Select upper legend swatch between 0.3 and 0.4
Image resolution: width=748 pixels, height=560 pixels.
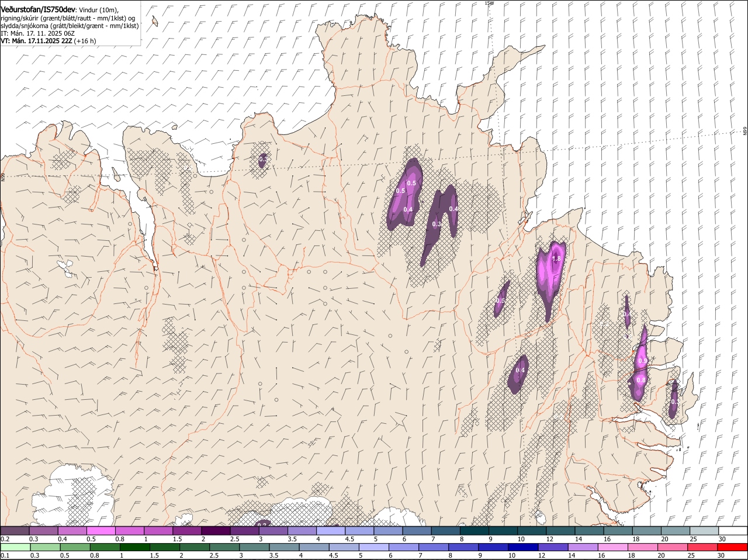pyautogui.click(x=43, y=530)
